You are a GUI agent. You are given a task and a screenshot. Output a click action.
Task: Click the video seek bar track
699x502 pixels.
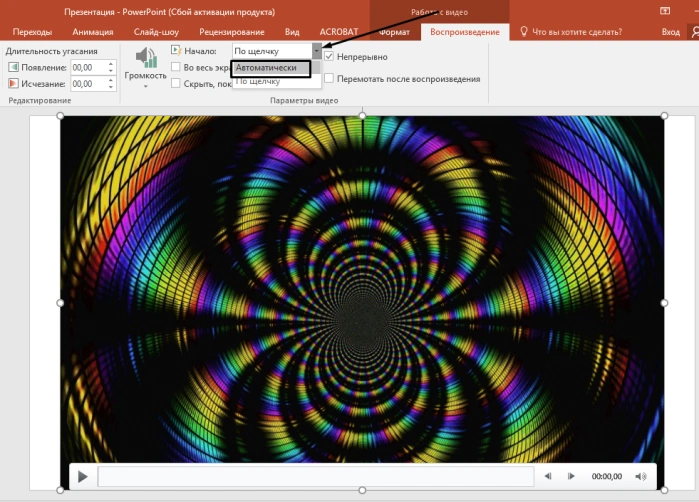[316, 477]
